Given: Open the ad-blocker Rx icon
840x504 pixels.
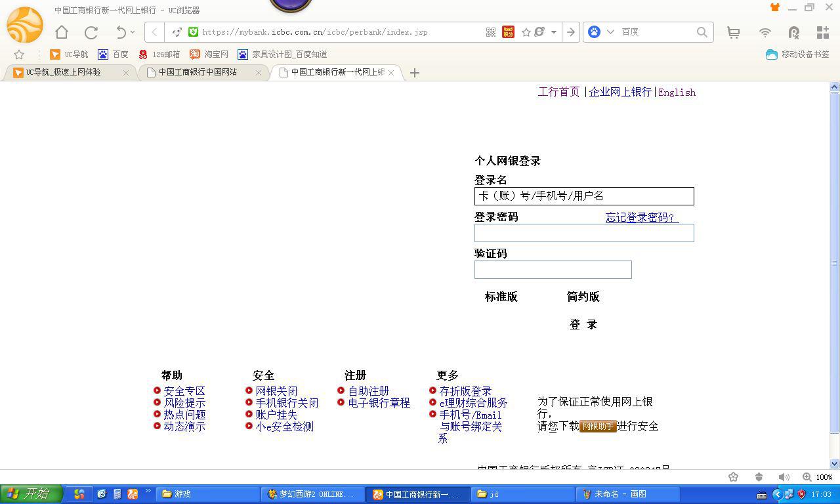Looking at the screenshot, I should (x=793, y=31).
